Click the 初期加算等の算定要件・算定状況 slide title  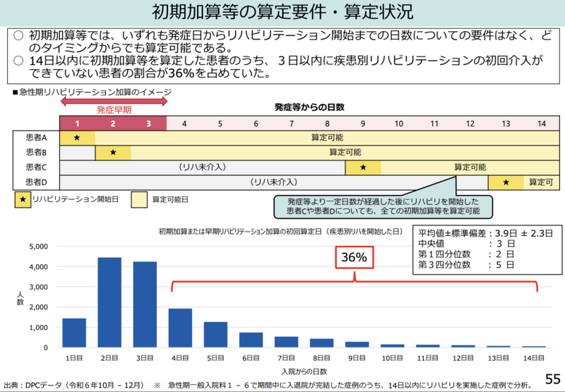click(x=282, y=13)
